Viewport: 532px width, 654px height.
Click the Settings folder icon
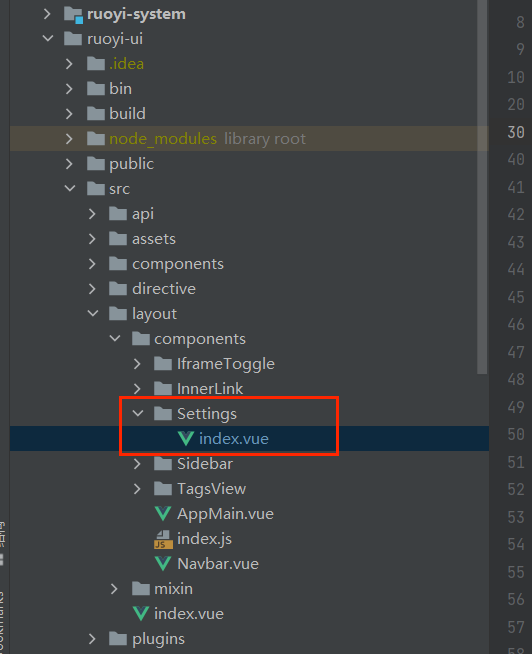pos(163,414)
